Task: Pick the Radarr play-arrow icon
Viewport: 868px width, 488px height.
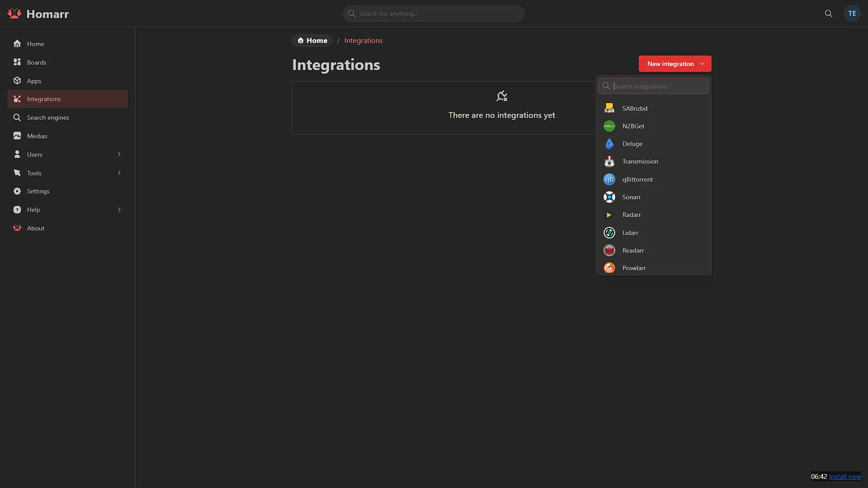Action: pyautogui.click(x=609, y=215)
